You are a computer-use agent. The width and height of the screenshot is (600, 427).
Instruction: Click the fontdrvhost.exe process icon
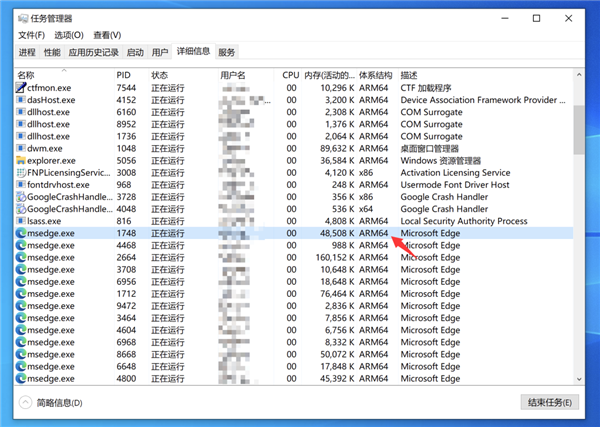click(x=21, y=185)
